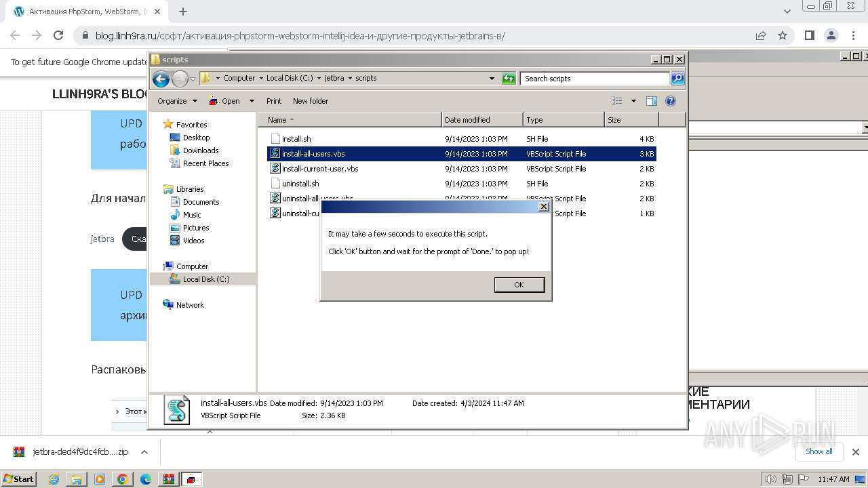868x488 pixels.
Task: Open Chrome three-dot menu
Action: 853,35
